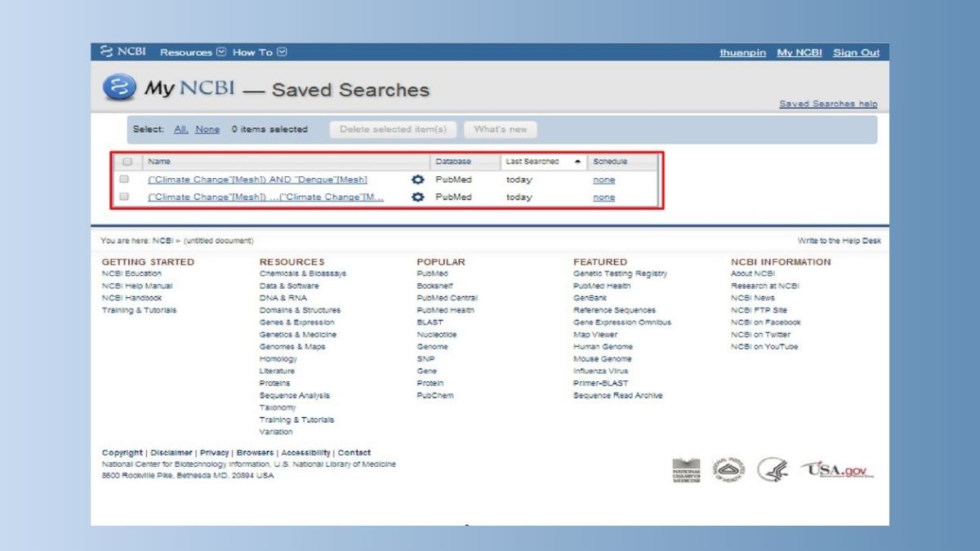Open Taxonomy resource link
The width and height of the screenshot is (980, 551).
[x=278, y=407]
